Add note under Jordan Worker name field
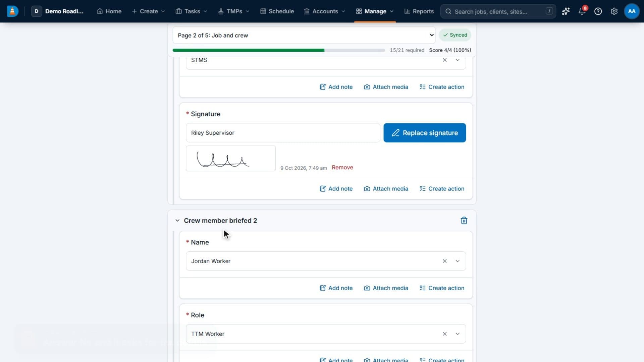 coord(336,288)
